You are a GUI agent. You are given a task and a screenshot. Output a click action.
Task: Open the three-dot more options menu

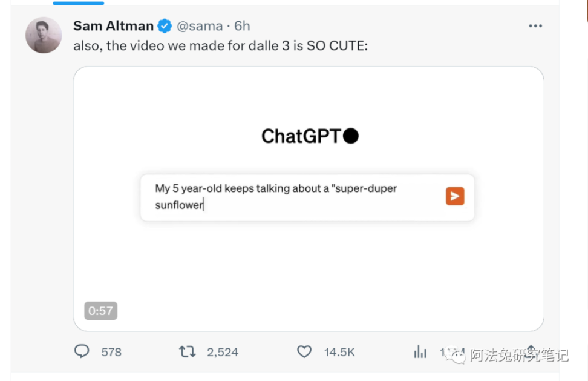535,26
